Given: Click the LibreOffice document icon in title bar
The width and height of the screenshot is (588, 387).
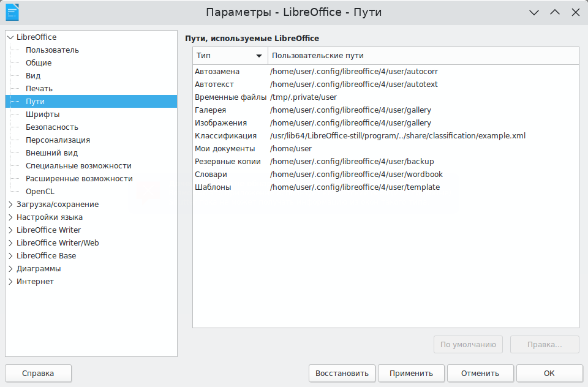Looking at the screenshot, I should pos(12,12).
